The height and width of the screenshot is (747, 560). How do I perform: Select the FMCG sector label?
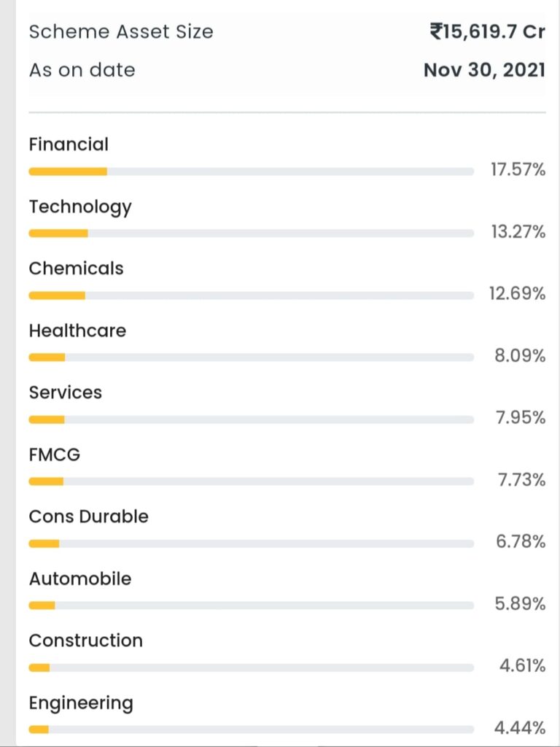[x=54, y=454]
